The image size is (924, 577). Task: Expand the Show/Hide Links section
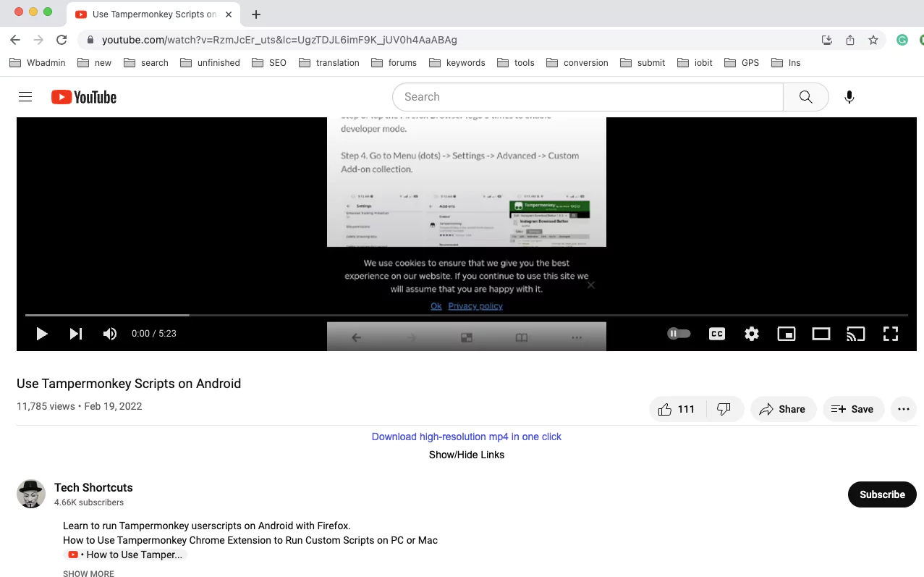pyautogui.click(x=466, y=455)
